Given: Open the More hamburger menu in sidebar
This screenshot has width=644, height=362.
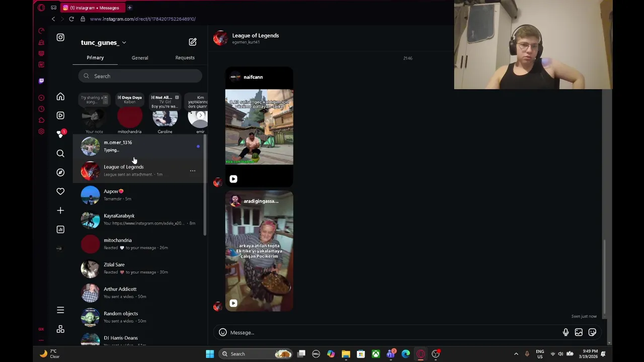Looking at the screenshot, I should coord(60,310).
